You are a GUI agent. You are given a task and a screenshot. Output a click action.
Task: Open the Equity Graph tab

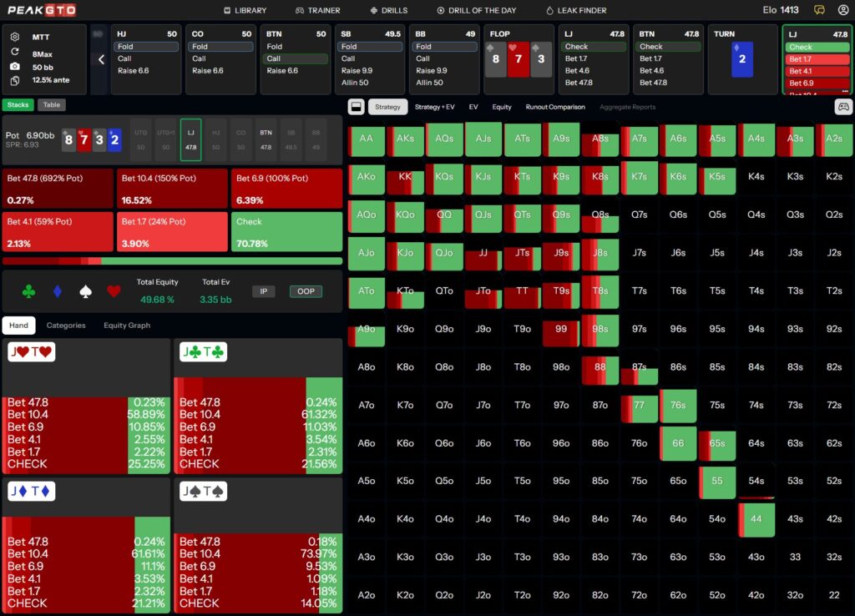[127, 326]
